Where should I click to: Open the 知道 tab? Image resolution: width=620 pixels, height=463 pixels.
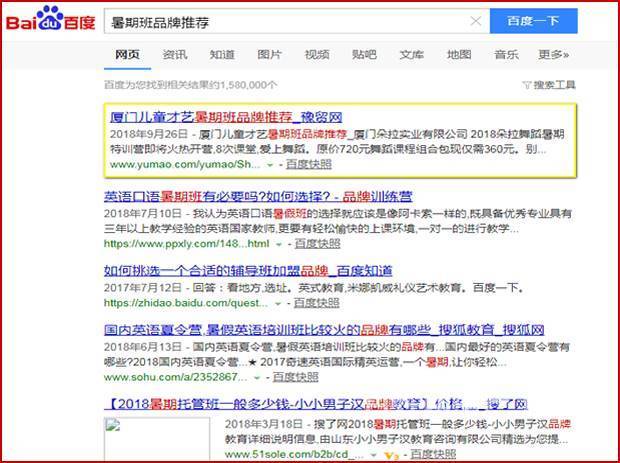pyautogui.click(x=222, y=55)
